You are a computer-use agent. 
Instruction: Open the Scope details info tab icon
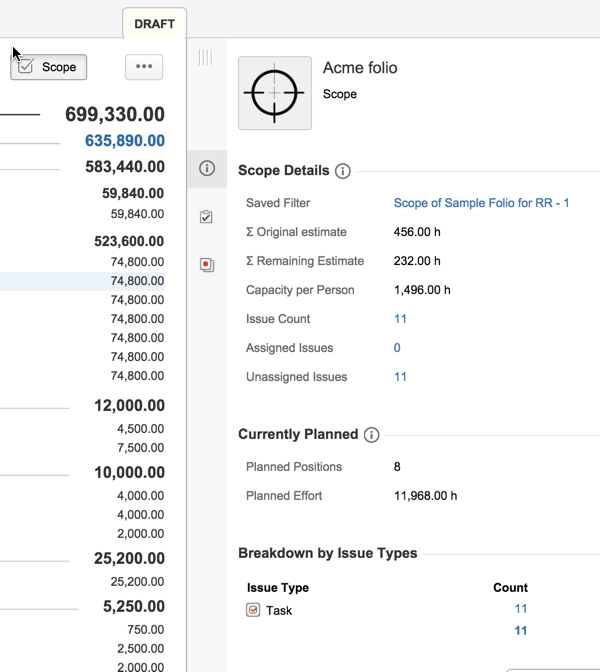207,168
